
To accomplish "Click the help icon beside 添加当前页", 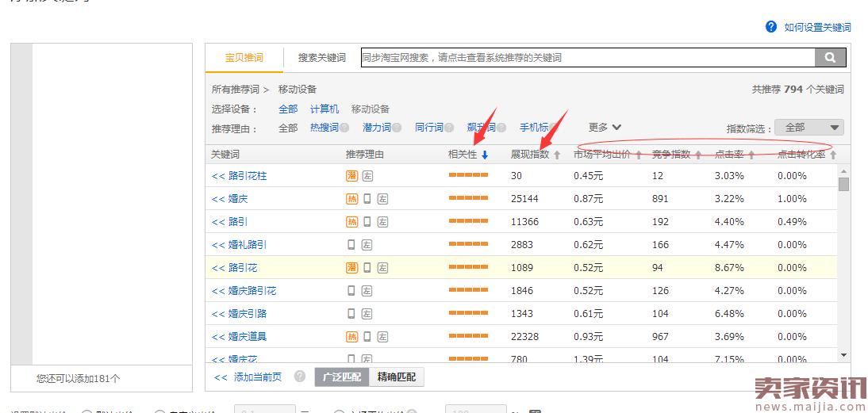I will coord(300,377).
